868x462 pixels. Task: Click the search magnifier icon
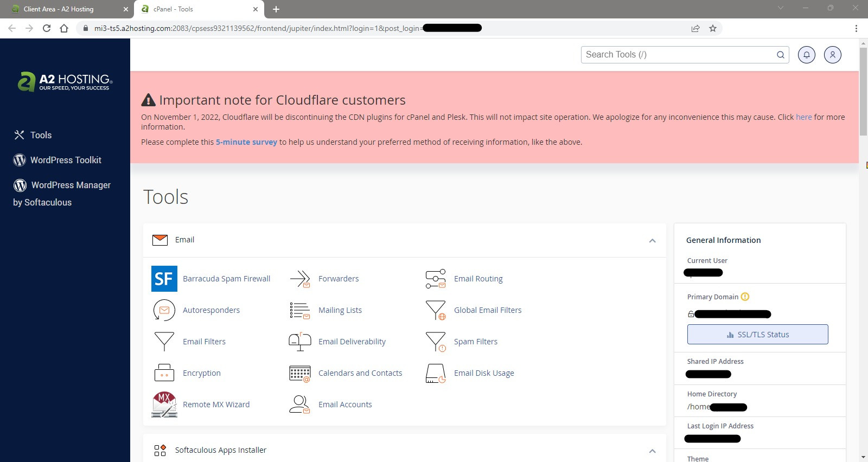pyautogui.click(x=781, y=55)
